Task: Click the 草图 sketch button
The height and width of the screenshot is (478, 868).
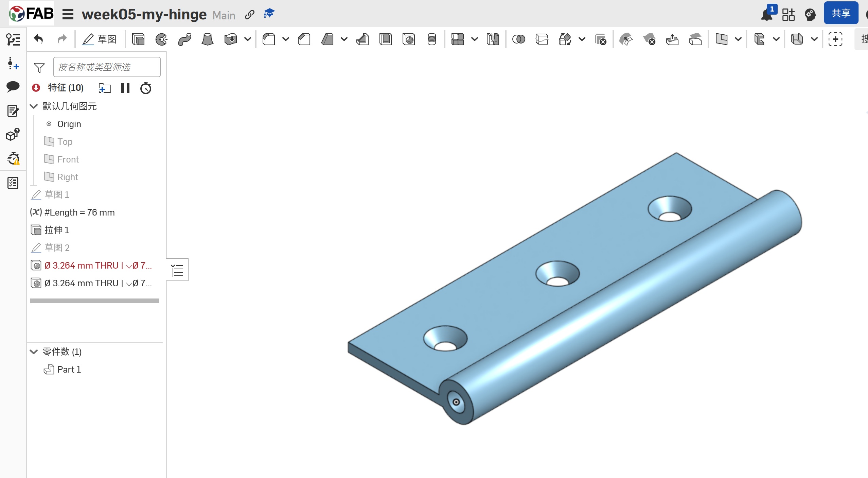Action: pyautogui.click(x=100, y=39)
